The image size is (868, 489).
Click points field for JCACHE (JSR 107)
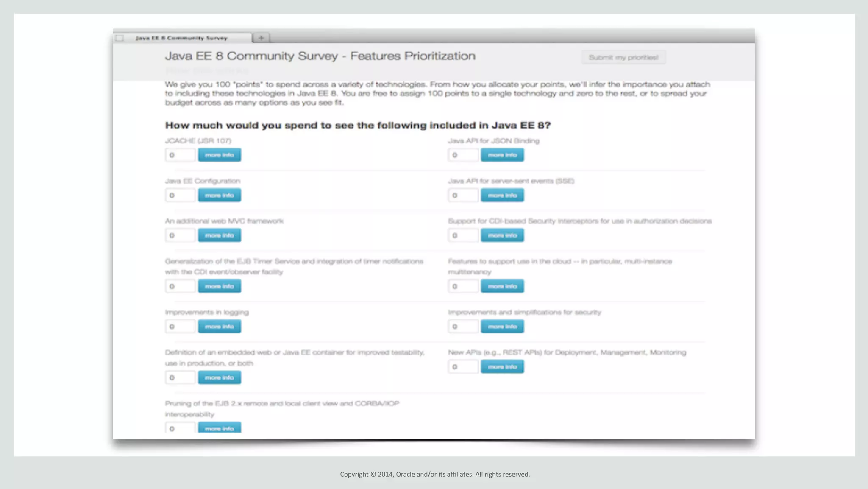click(180, 155)
